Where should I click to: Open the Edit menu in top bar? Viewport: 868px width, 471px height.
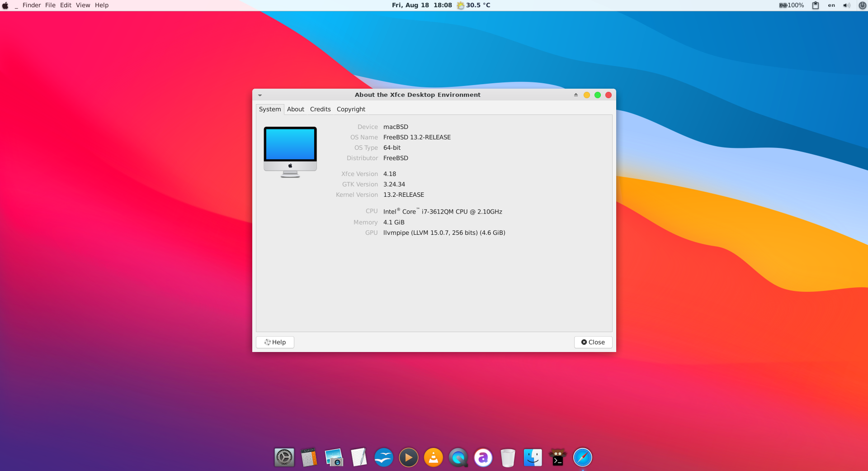66,5
